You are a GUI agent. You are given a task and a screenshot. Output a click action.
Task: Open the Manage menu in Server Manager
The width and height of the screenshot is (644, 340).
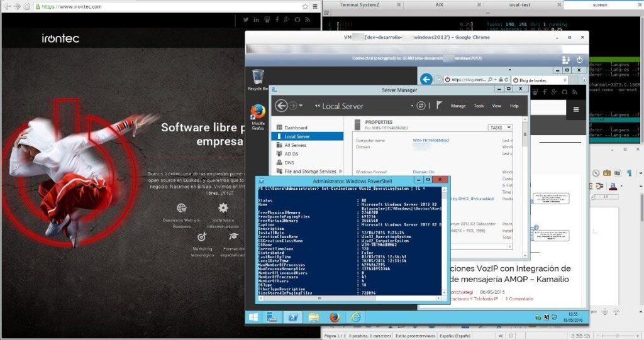coord(458,106)
